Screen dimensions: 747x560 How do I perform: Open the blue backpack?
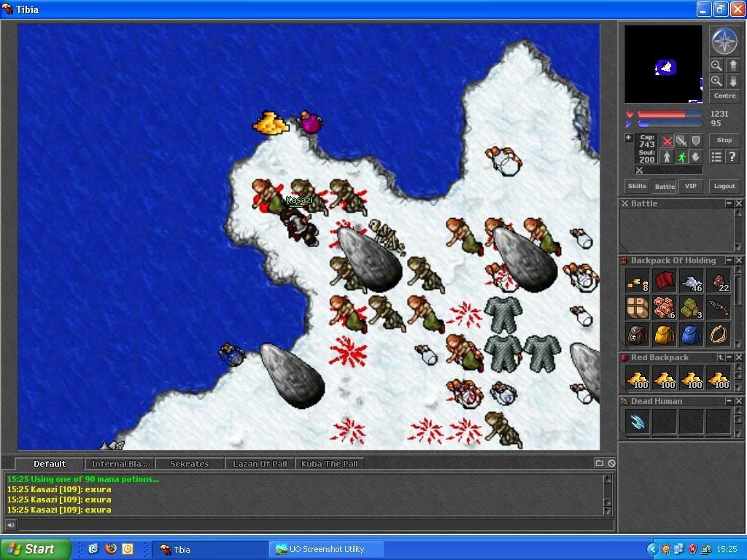click(692, 335)
